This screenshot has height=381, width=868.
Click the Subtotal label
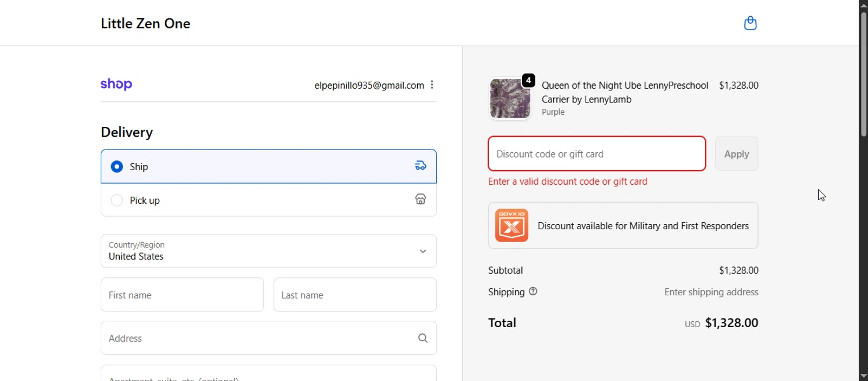[506, 270]
